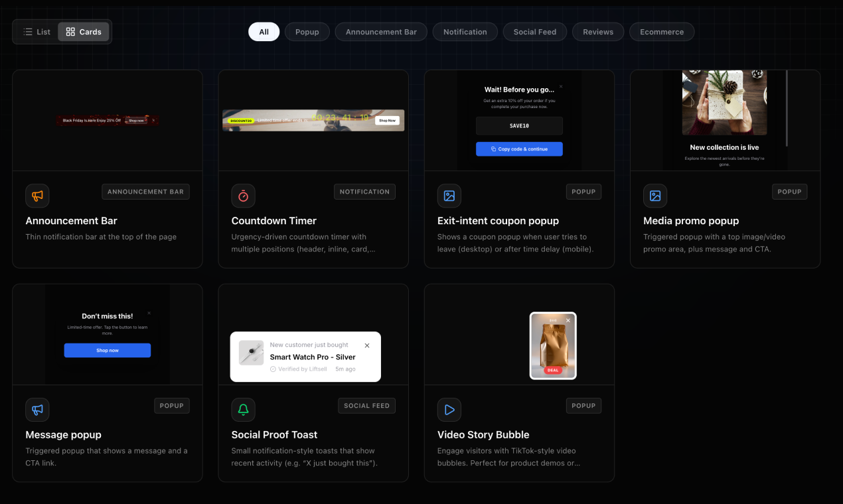Dismiss the Smart Watch Pro toast notification
The image size is (843, 504).
coord(366,345)
